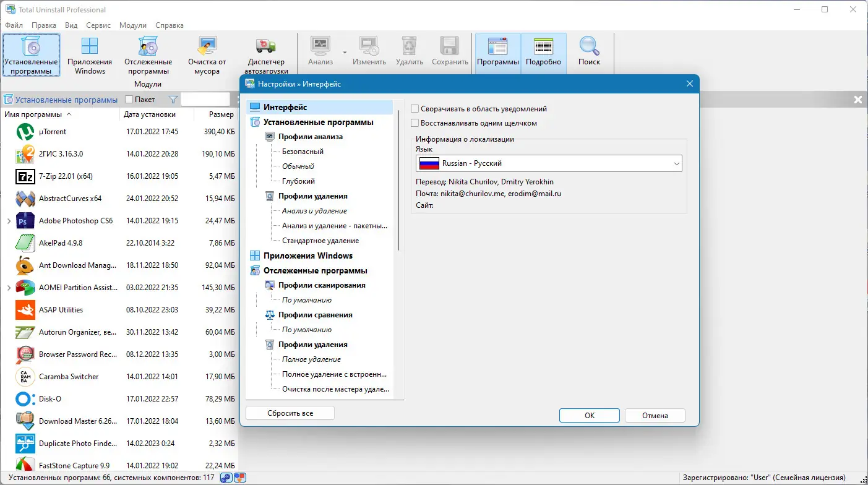Select the ASAP Utilities icon

click(x=25, y=310)
